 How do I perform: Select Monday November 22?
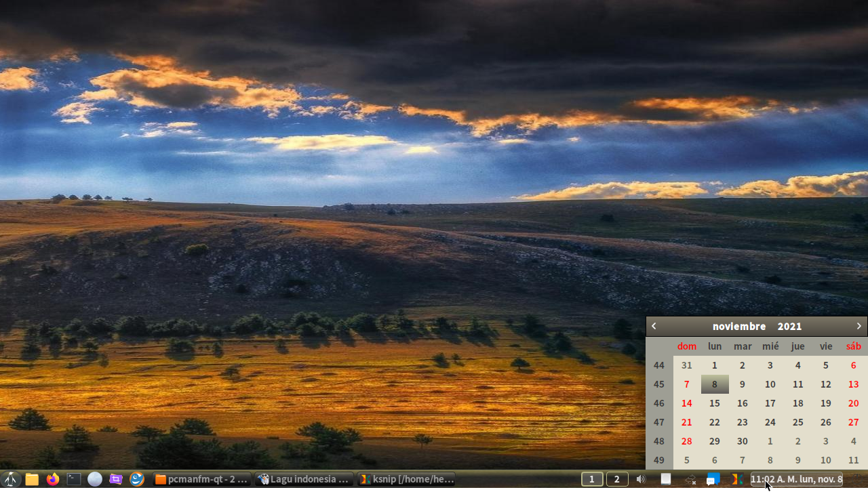pyautogui.click(x=715, y=422)
